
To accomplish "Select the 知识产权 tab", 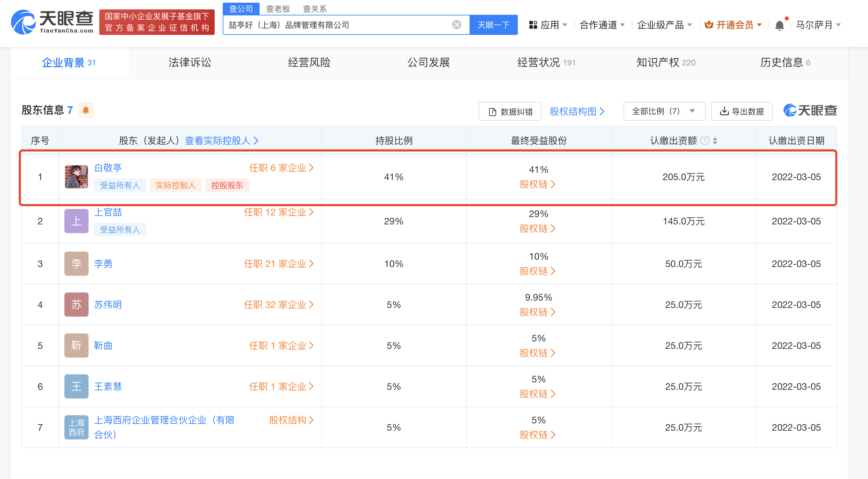I will pos(666,63).
